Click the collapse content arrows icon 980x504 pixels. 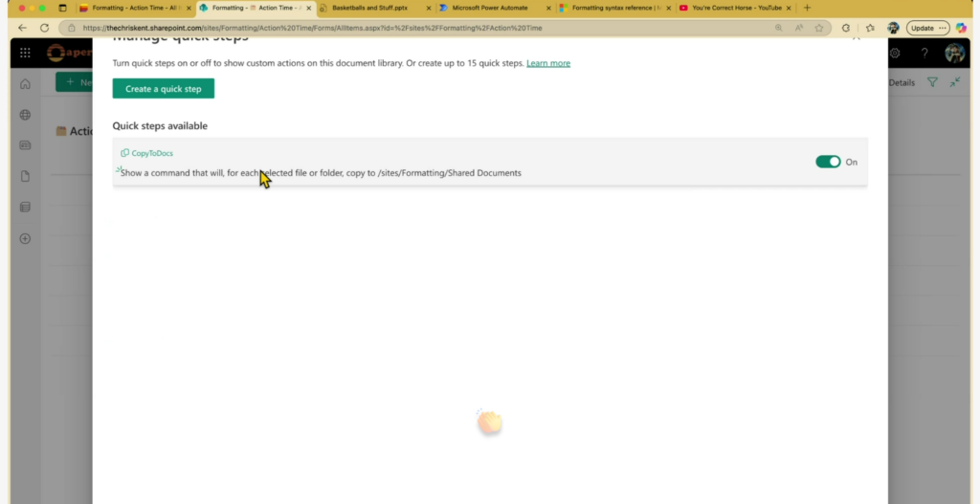(x=955, y=82)
